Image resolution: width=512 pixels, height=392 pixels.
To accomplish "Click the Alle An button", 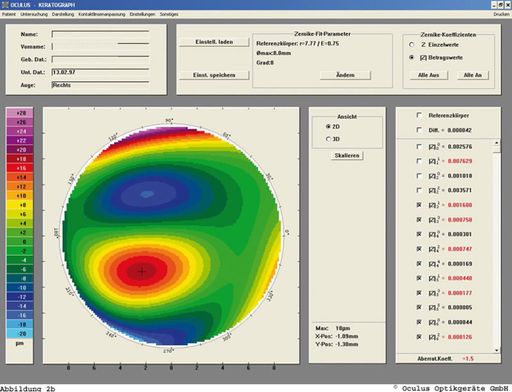I will pos(472,75).
